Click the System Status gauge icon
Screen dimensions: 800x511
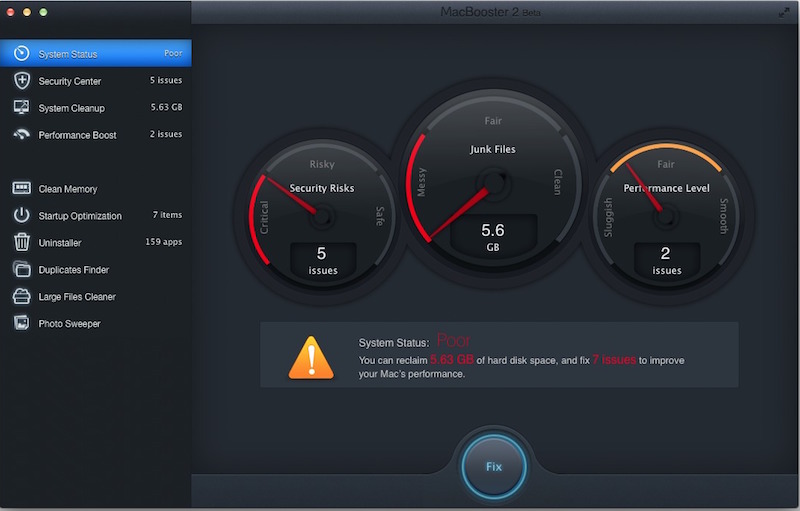pos(21,53)
